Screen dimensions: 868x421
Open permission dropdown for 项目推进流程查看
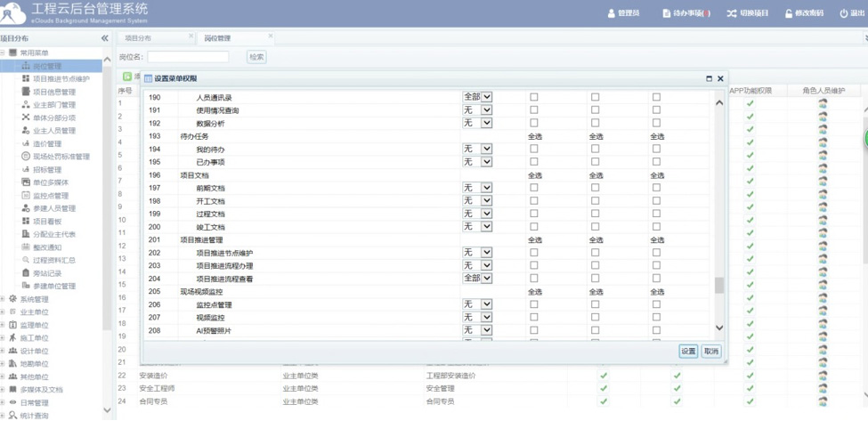tap(486, 279)
